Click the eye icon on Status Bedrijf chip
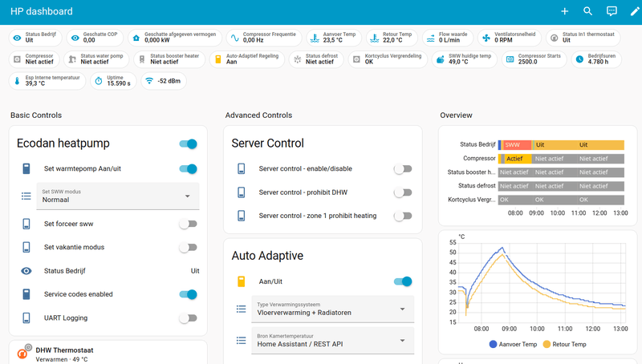Image resolution: width=642 pixels, height=364 pixels. (17, 38)
